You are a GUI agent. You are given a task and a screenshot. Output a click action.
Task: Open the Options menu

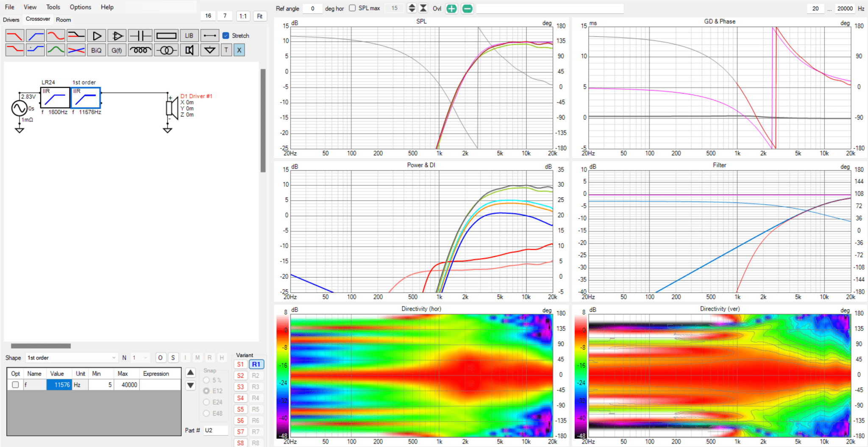click(x=81, y=7)
